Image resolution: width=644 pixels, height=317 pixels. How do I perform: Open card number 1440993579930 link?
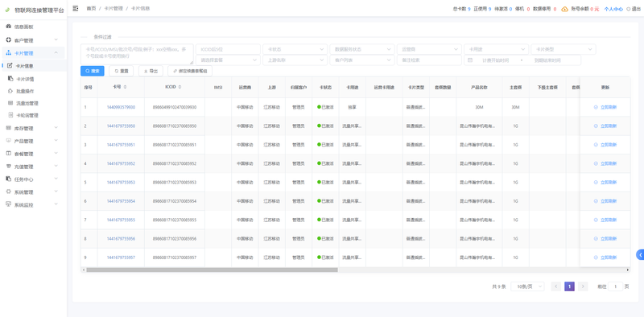(121, 107)
